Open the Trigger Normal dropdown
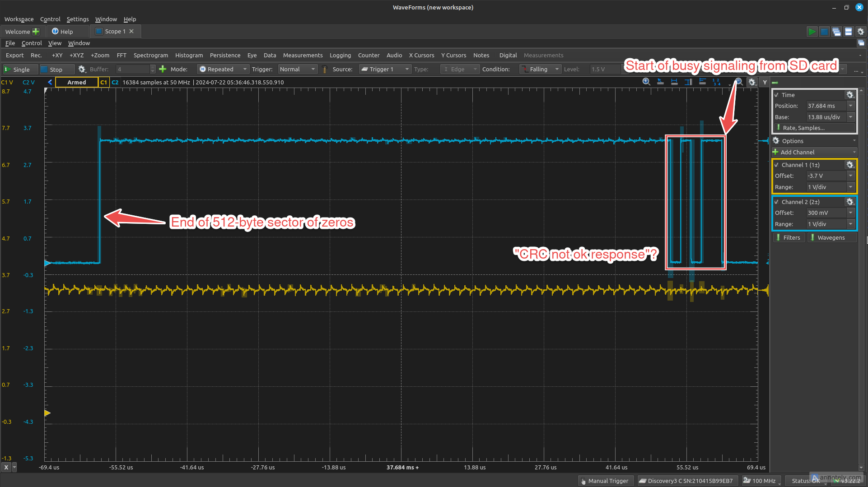The image size is (868, 487). [298, 69]
